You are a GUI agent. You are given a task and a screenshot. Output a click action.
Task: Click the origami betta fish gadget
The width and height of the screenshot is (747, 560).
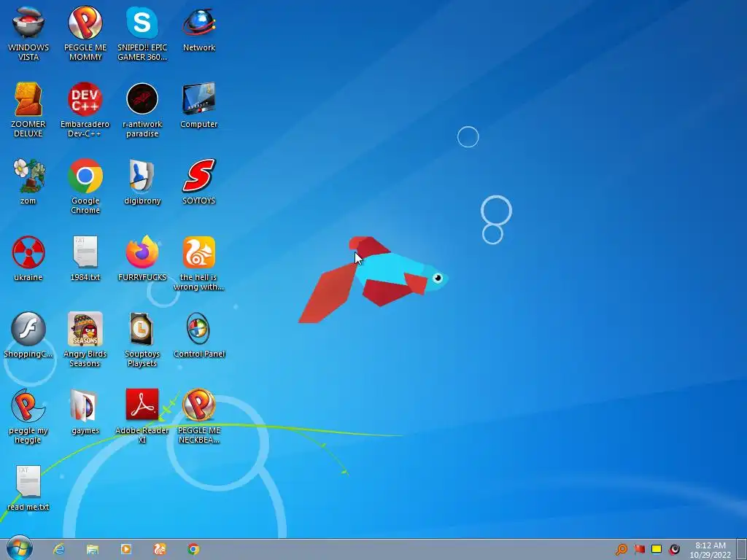pos(373,279)
